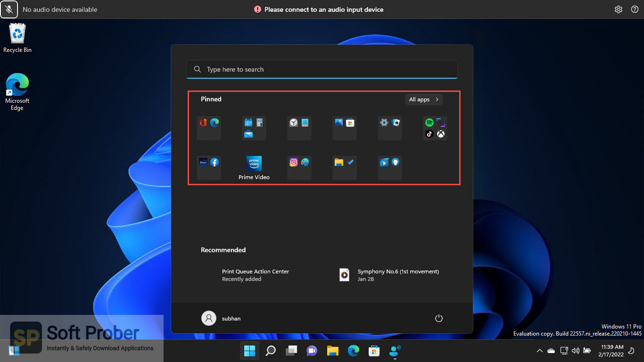Viewport: 644px width, 362px height.
Task: Open taskbar Search magnifier
Action: click(x=271, y=351)
